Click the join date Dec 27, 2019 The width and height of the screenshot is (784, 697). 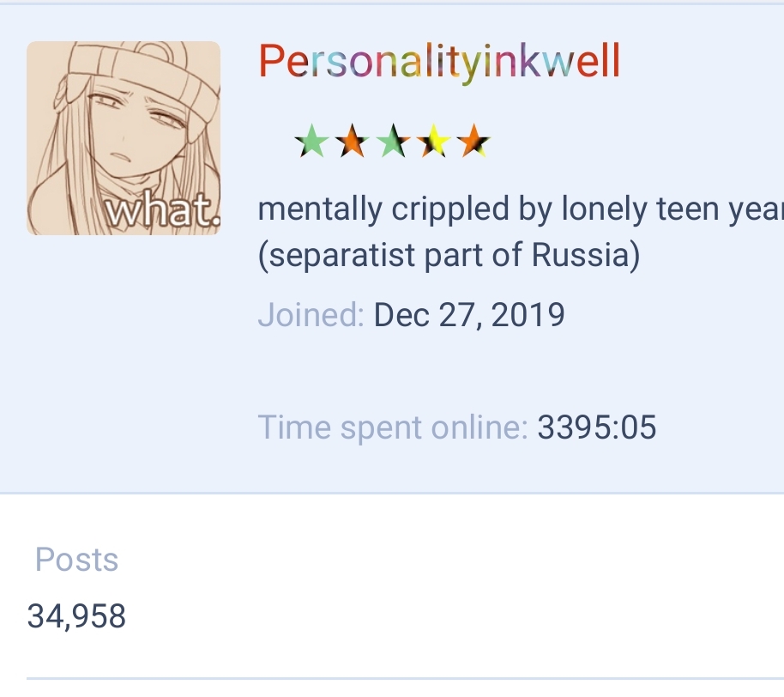tap(469, 315)
